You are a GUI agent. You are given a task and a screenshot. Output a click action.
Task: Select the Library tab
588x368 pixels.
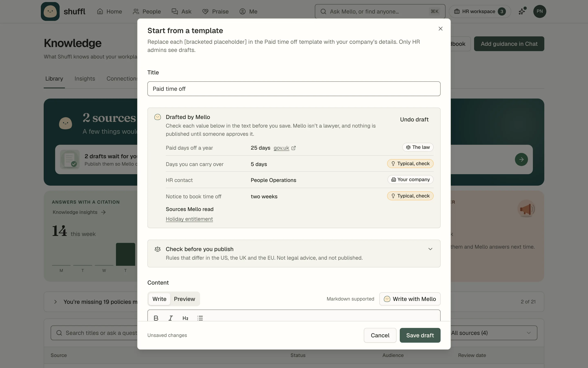point(54,79)
